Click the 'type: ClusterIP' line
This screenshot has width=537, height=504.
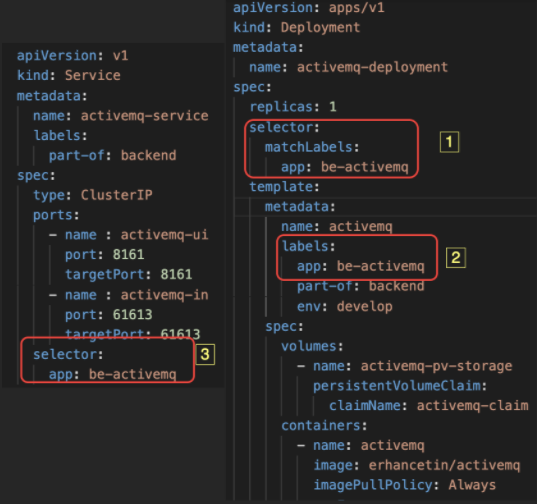pyautogui.click(x=92, y=195)
